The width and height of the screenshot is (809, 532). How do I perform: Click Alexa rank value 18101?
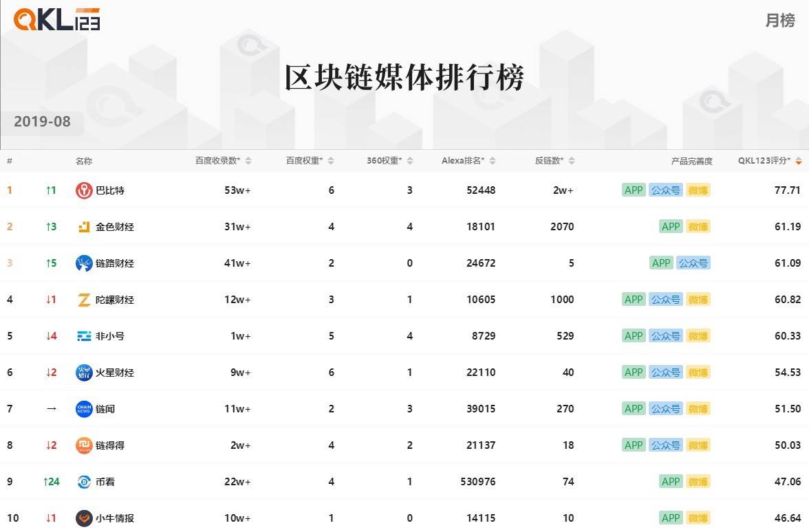point(481,227)
